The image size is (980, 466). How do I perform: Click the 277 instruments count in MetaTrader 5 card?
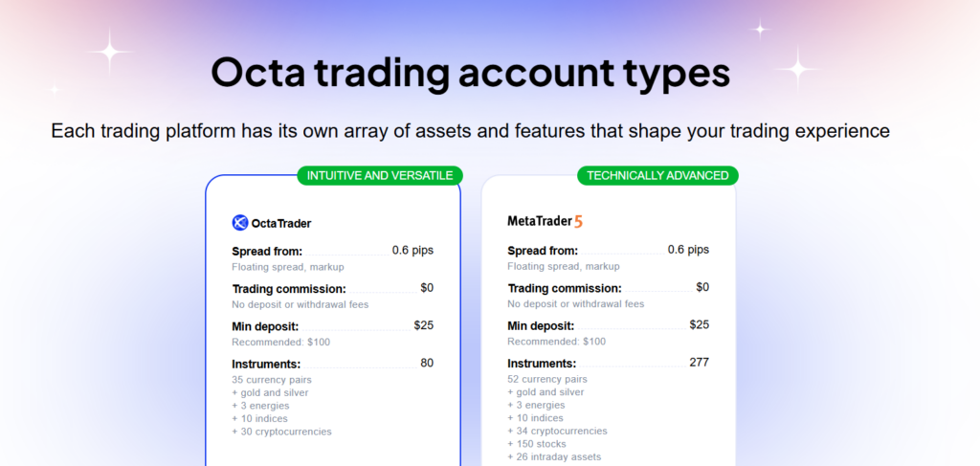tap(699, 362)
